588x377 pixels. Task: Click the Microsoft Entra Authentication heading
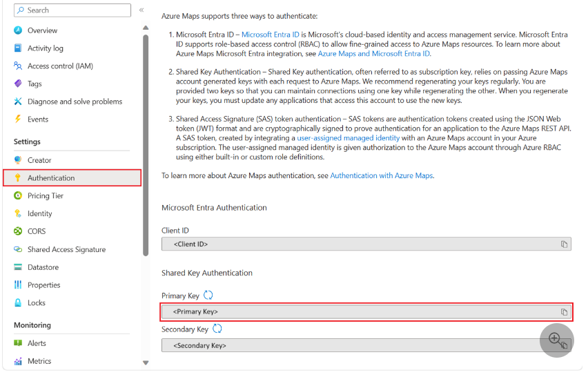pos(214,208)
